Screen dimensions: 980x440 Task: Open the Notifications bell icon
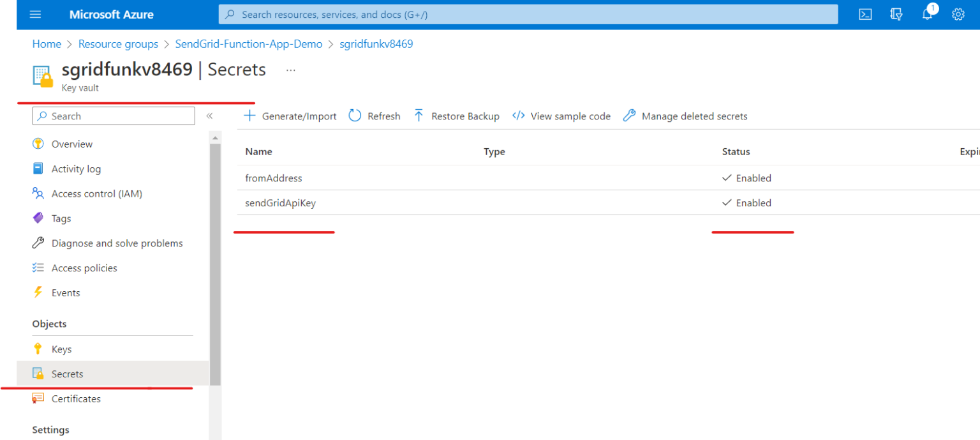click(927, 13)
